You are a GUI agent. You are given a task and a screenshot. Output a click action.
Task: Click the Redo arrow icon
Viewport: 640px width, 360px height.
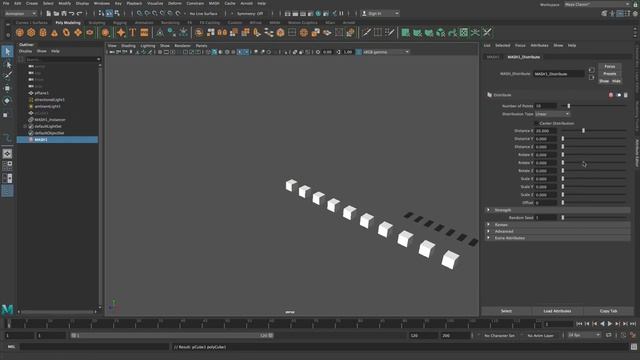point(79,13)
